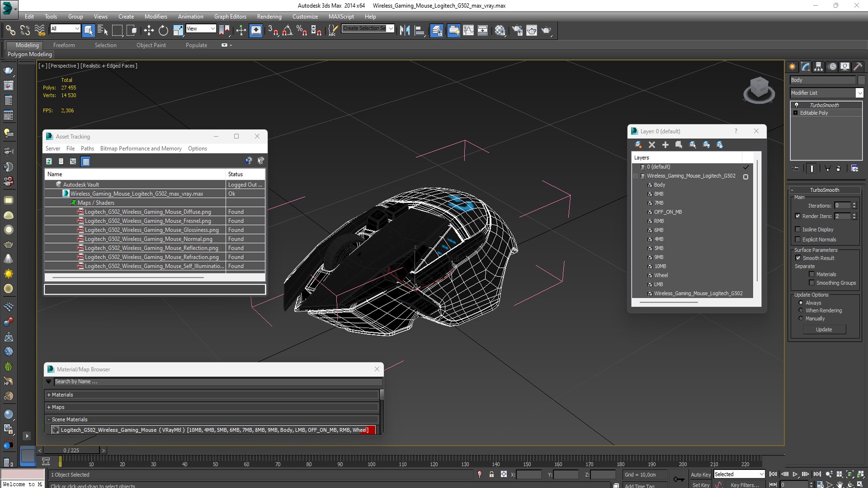Go to end of animation

[817, 474]
